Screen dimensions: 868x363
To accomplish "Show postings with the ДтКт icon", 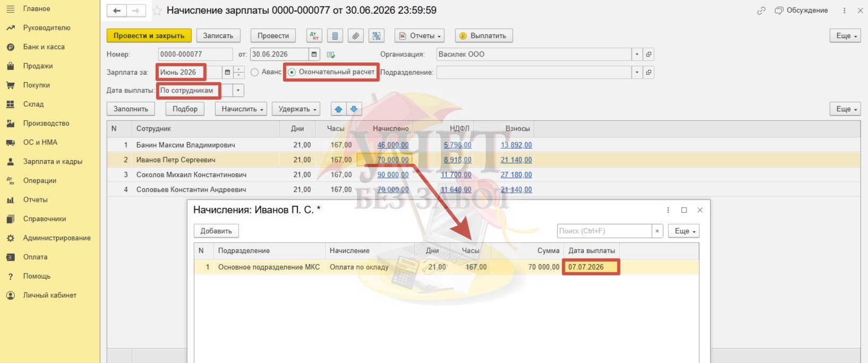I will 314,36.
